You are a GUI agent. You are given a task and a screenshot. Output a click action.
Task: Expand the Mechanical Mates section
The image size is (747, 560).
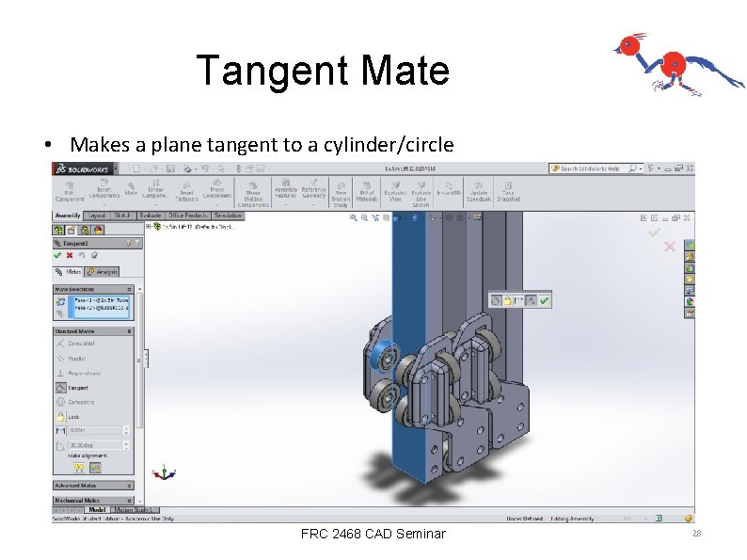tap(129, 501)
